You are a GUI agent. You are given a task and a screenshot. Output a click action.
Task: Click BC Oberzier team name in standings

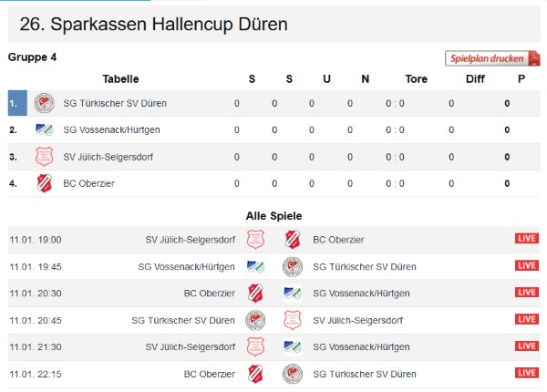[x=89, y=183]
